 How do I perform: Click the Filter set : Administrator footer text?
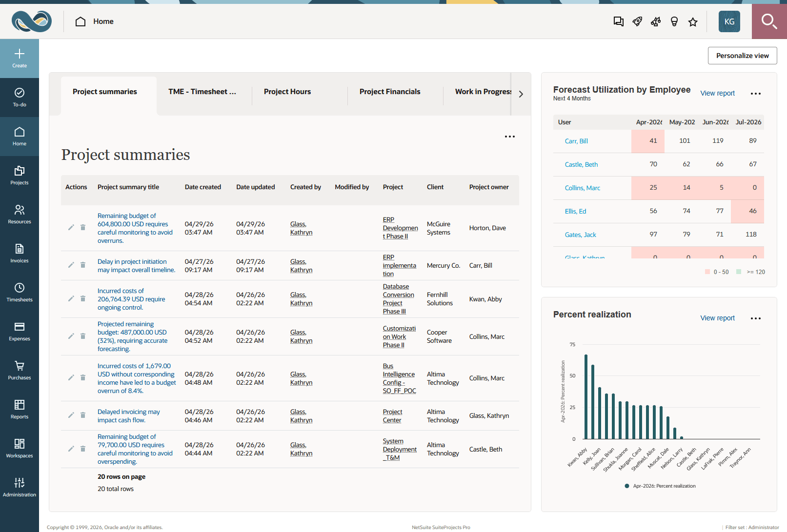click(752, 527)
